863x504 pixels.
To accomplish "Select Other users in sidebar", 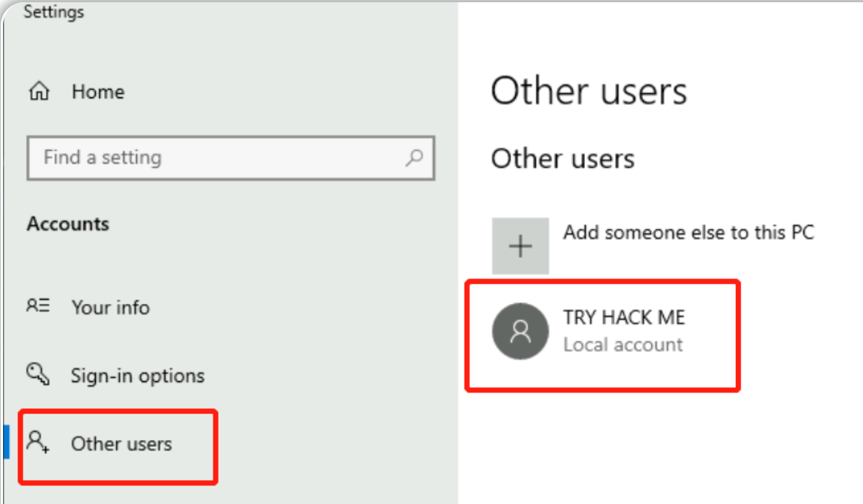I will click(121, 444).
